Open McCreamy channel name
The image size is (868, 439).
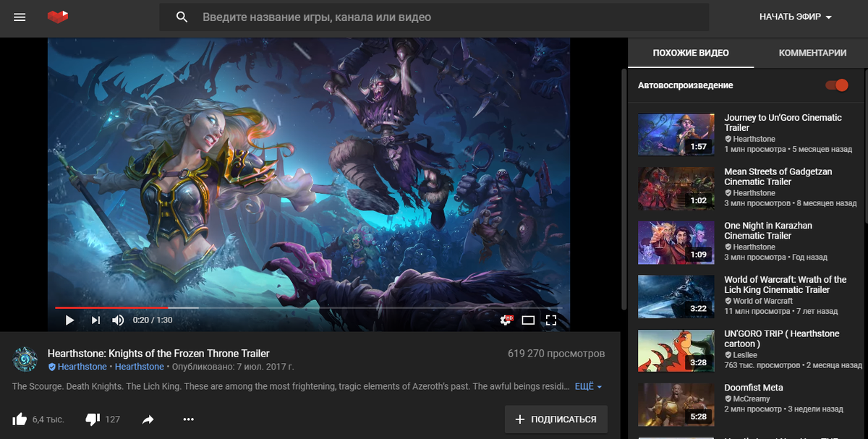click(752, 398)
